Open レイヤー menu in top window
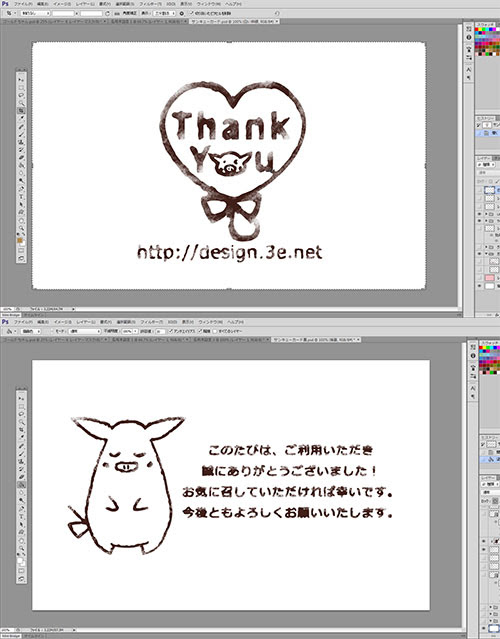Screen dimensions: 500x639 pos(84,4)
